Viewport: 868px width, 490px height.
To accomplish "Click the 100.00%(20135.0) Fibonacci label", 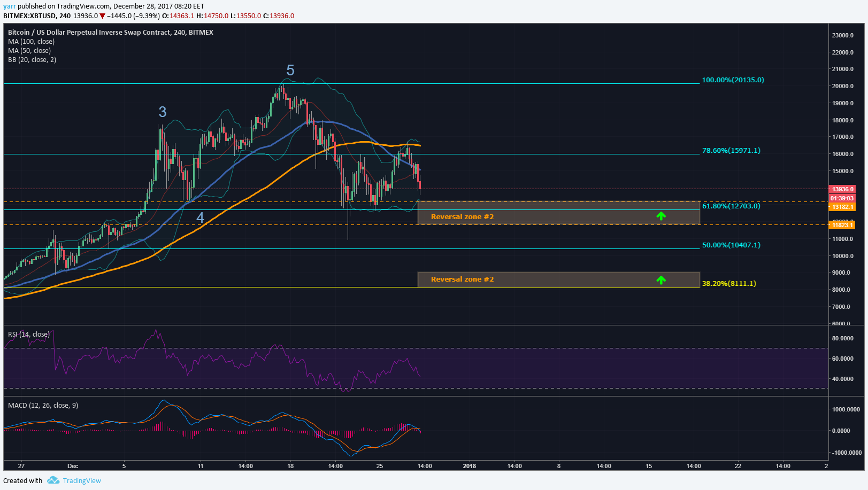I will pos(733,80).
